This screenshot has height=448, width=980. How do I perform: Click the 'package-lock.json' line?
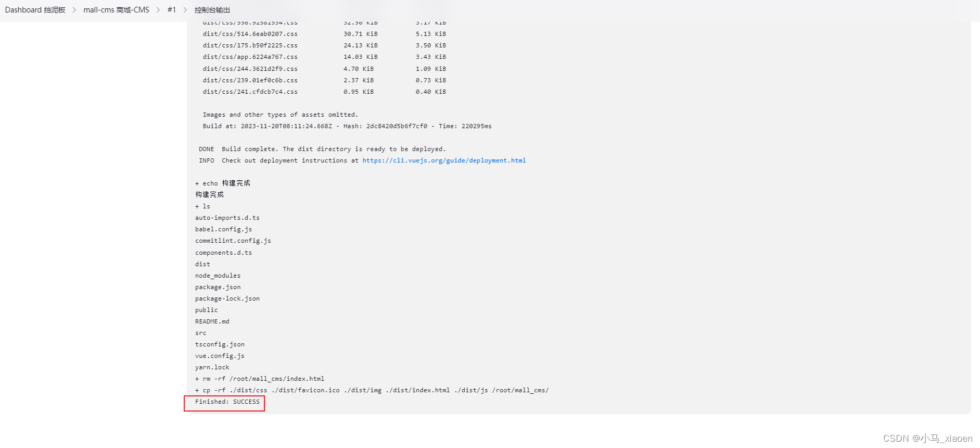[x=227, y=298]
